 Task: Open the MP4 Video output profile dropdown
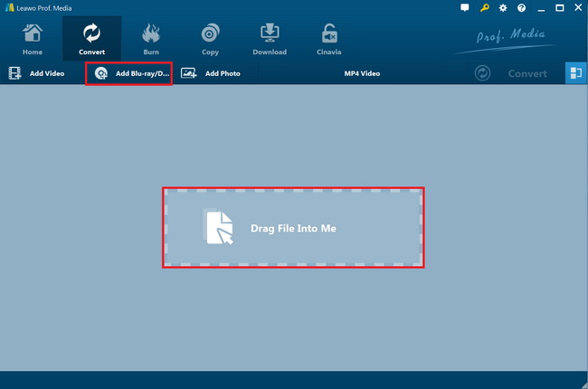pyautogui.click(x=362, y=73)
